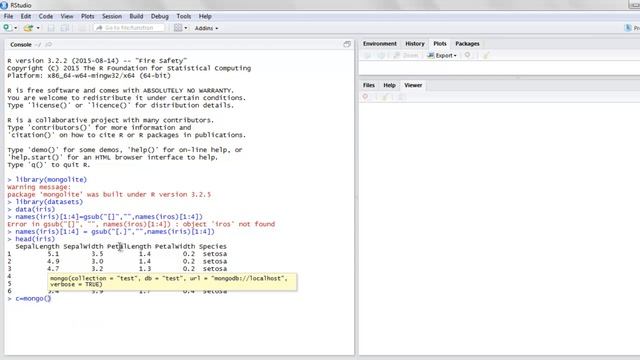The width and height of the screenshot is (640, 360).
Task: Open the File menu
Action: 8,16
